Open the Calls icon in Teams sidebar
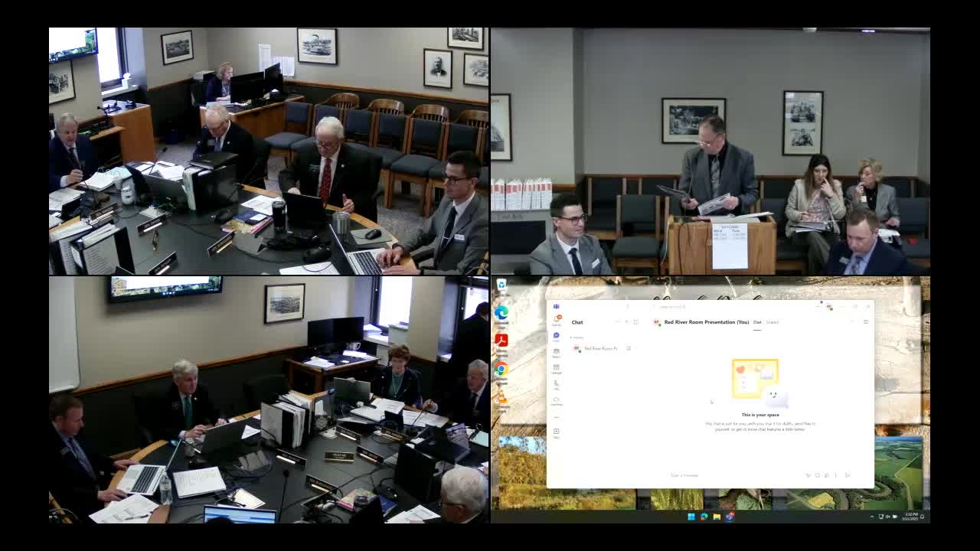Viewport: 980px width, 551px height. (x=557, y=385)
